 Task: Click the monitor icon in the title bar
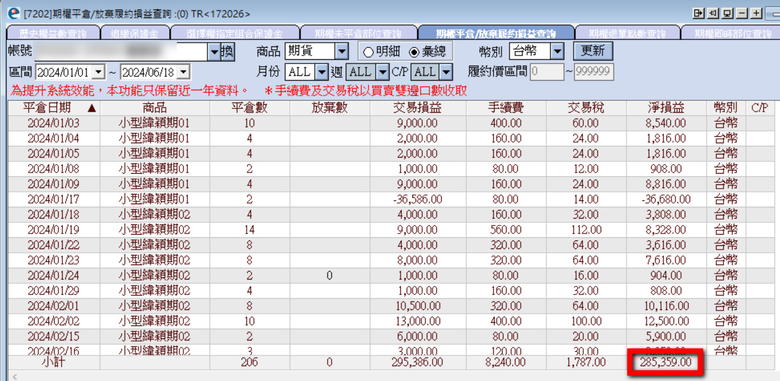click(727, 13)
